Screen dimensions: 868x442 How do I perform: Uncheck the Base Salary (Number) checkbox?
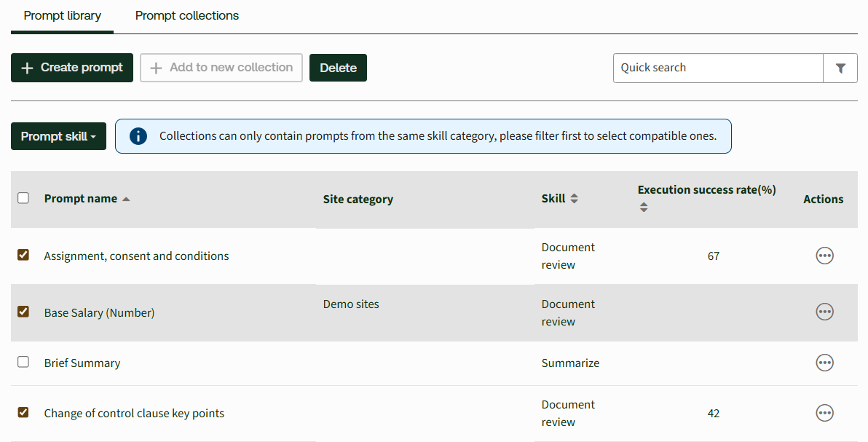[23, 312]
